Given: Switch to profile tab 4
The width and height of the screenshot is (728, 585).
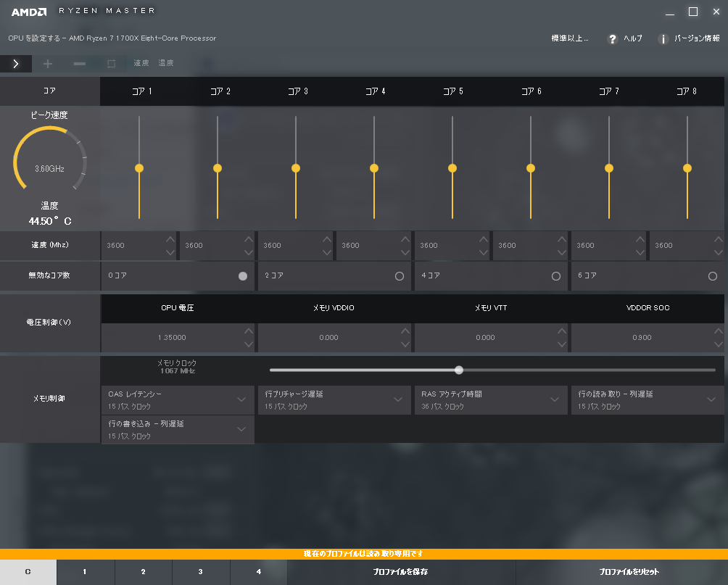Looking at the screenshot, I should [x=259, y=572].
